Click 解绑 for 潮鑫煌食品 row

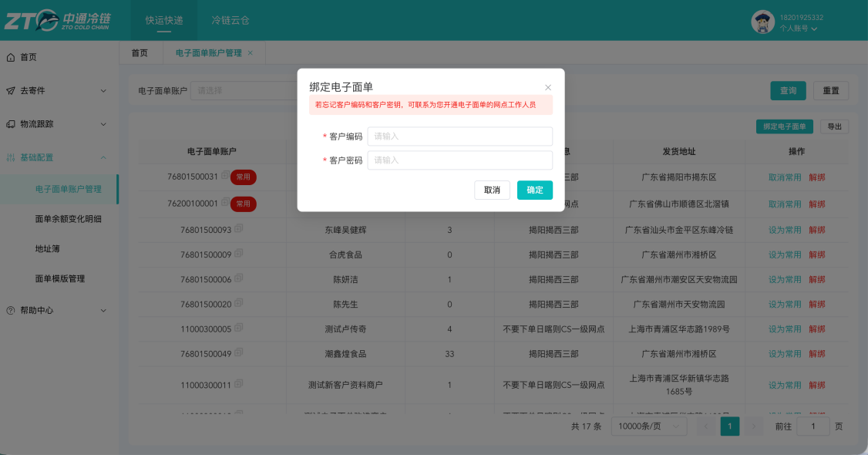816,354
